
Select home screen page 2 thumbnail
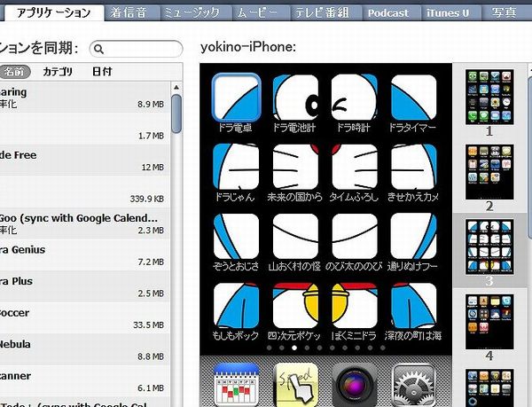[x=489, y=172]
